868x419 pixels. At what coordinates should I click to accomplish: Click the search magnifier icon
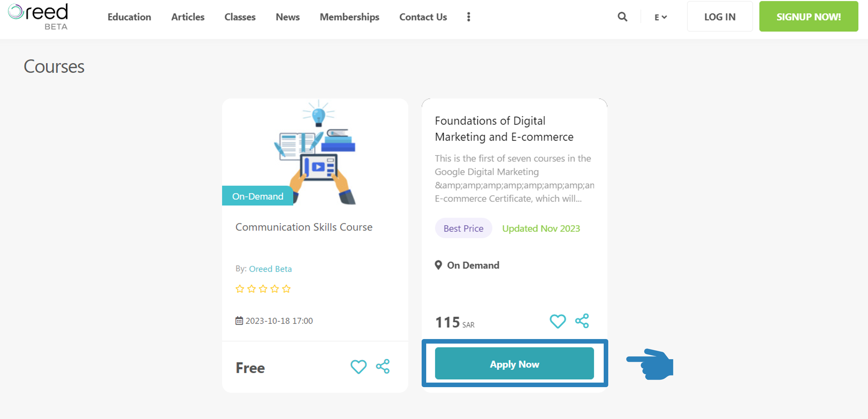(x=622, y=17)
